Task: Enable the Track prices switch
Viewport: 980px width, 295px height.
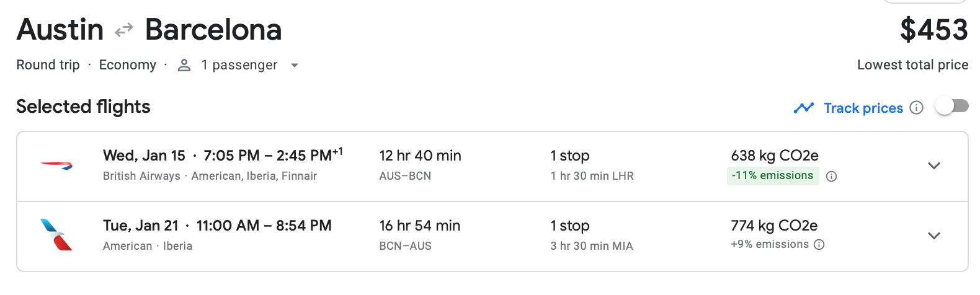Action: tap(952, 107)
